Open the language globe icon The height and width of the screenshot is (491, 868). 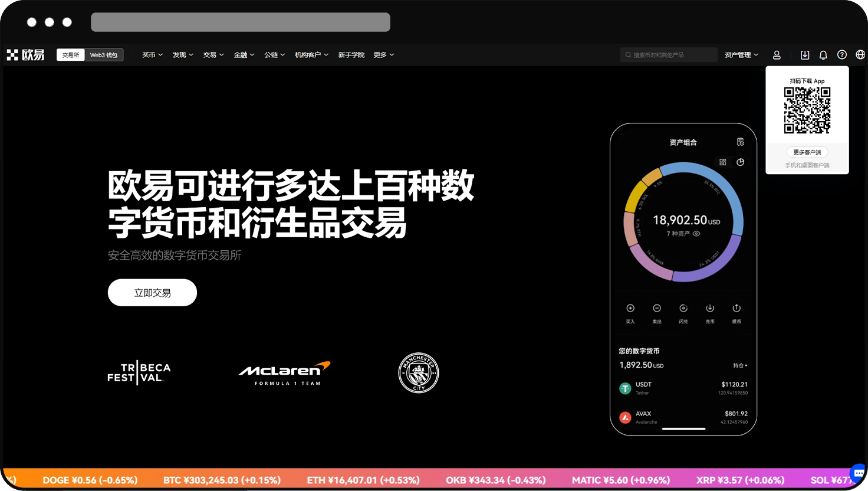(860, 55)
